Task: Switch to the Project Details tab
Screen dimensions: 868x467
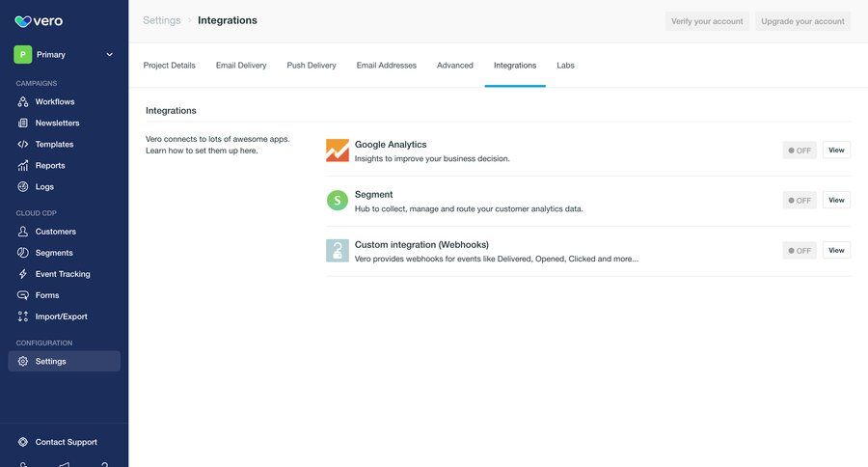Action: point(170,66)
